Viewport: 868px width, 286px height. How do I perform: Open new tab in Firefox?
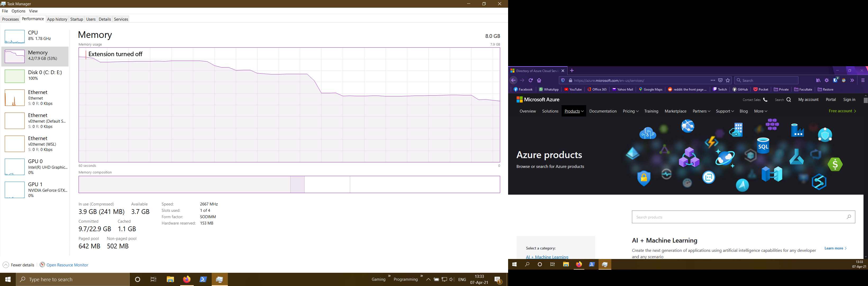572,70
